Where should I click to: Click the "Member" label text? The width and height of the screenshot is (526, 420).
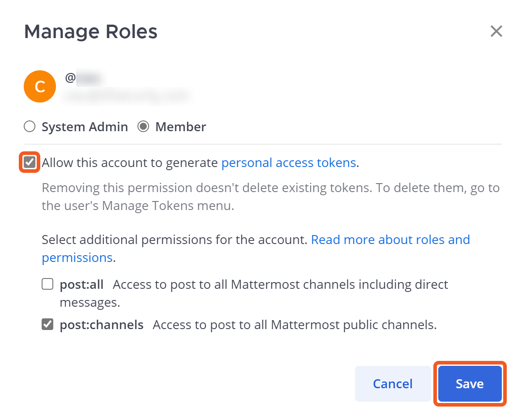point(181,127)
